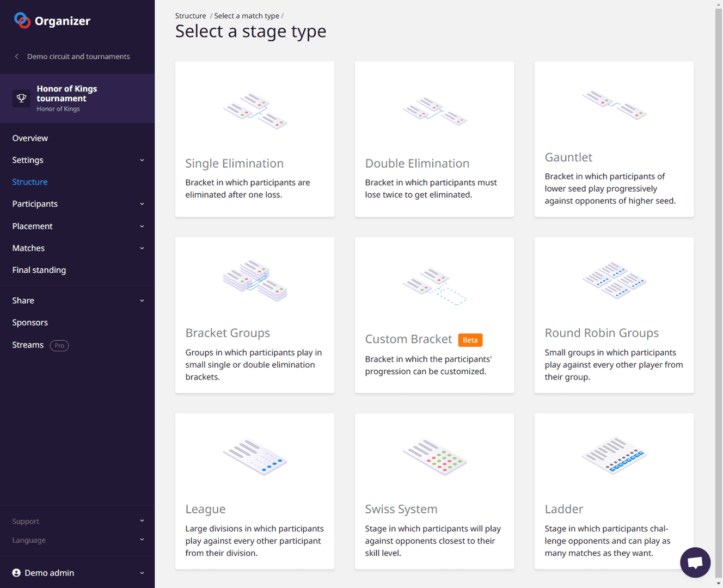Expand the Participants sidebar section
The height and width of the screenshot is (588, 723).
pyautogui.click(x=77, y=204)
